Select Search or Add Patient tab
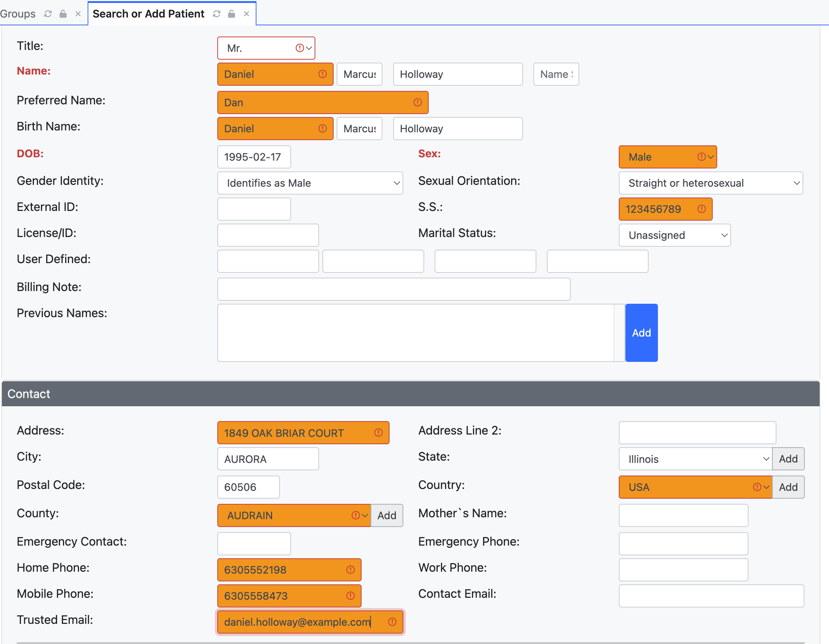 (148, 14)
